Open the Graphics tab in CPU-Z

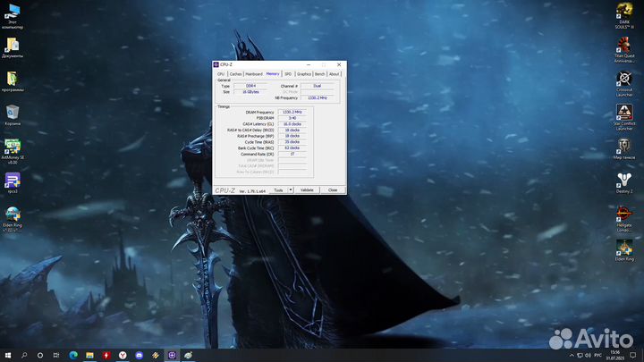[x=304, y=74]
